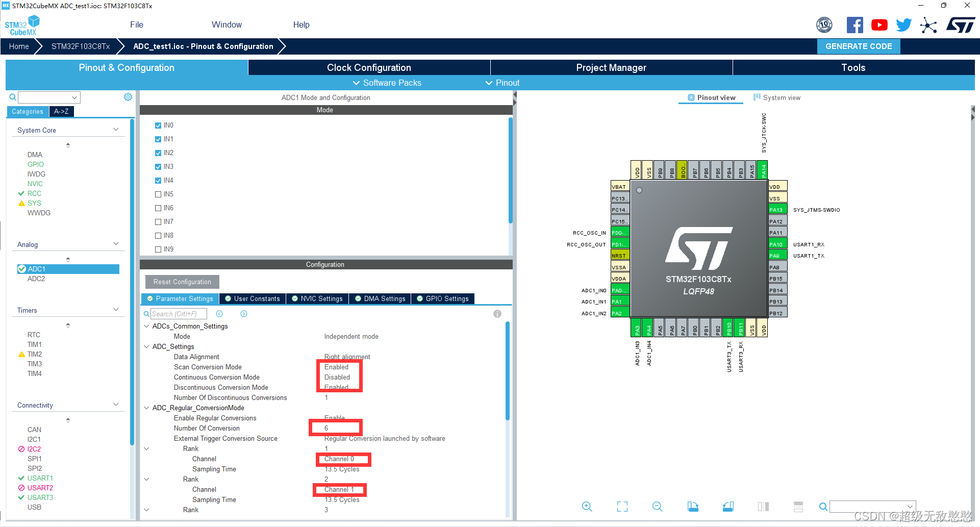Collapse ADC_Settings group
The width and height of the screenshot is (980, 527).
146,346
